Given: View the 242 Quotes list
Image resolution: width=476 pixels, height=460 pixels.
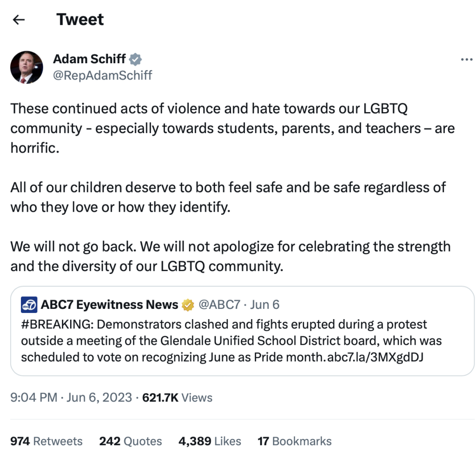Looking at the screenshot, I should (x=131, y=441).
